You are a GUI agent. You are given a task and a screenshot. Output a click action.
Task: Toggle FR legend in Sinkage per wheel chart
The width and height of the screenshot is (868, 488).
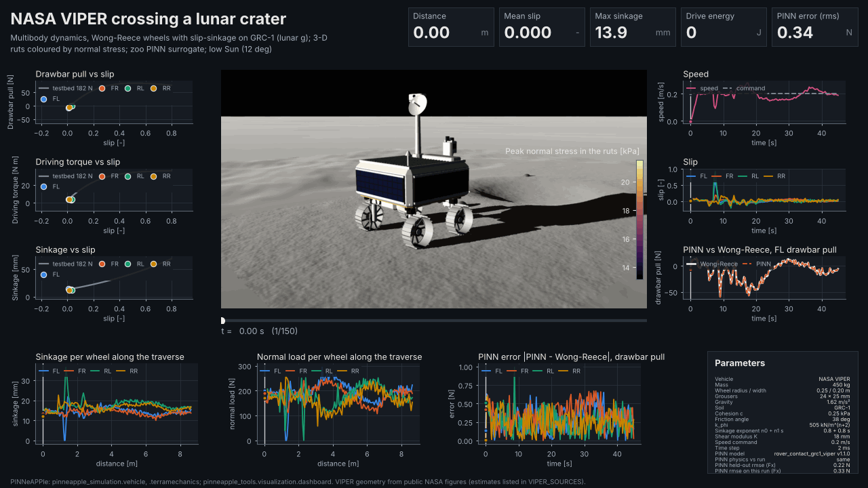click(75, 371)
